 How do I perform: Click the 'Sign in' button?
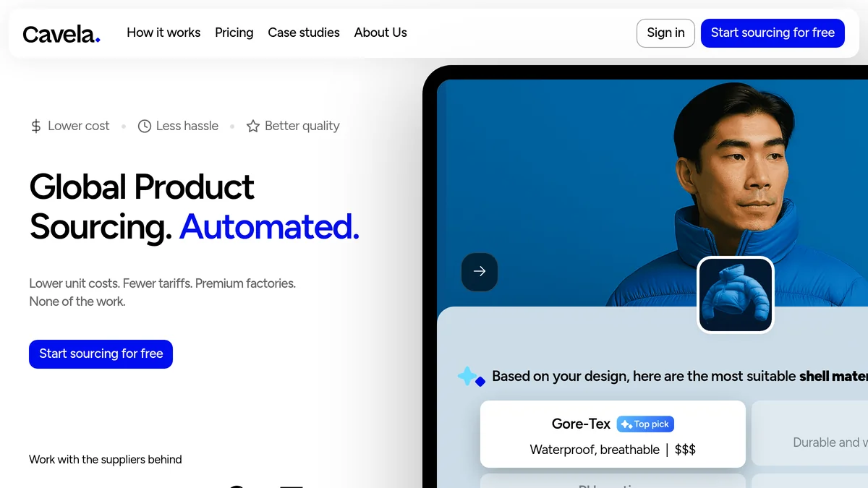(x=665, y=33)
